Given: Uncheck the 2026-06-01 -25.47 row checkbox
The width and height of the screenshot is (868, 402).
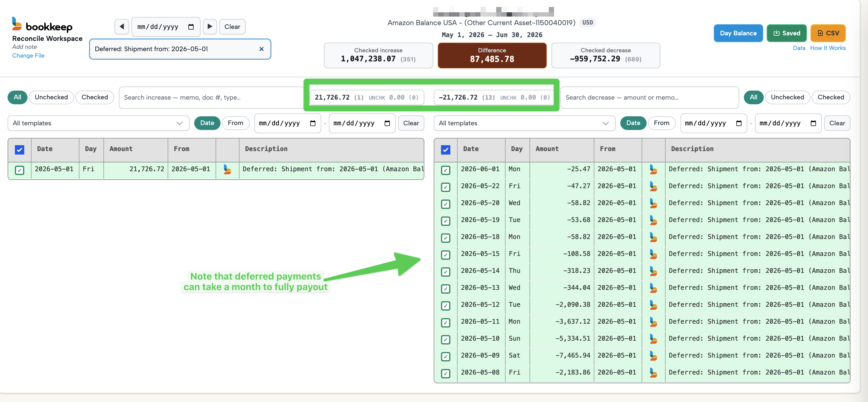Looking at the screenshot, I should pos(445,170).
